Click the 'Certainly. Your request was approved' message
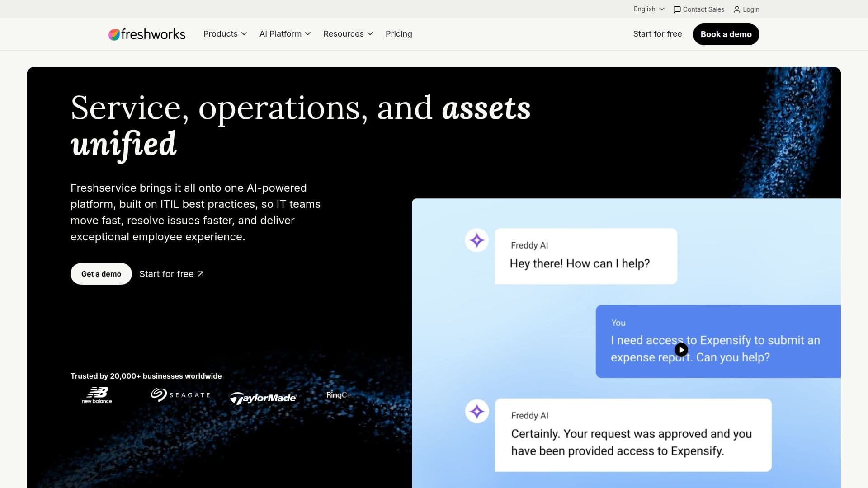The height and width of the screenshot is (488, 868). [633, 435]
